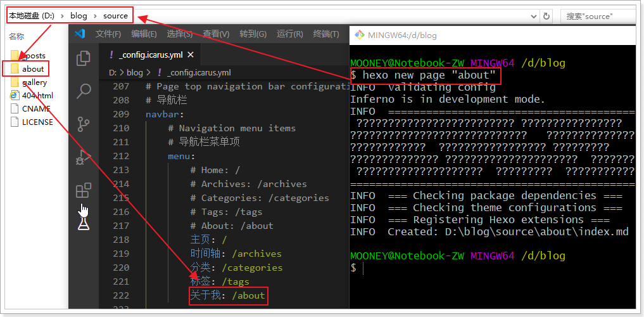Open the address bar history dropdown
The width and height of the screenshot is (644, 317).
coord(534,16)
